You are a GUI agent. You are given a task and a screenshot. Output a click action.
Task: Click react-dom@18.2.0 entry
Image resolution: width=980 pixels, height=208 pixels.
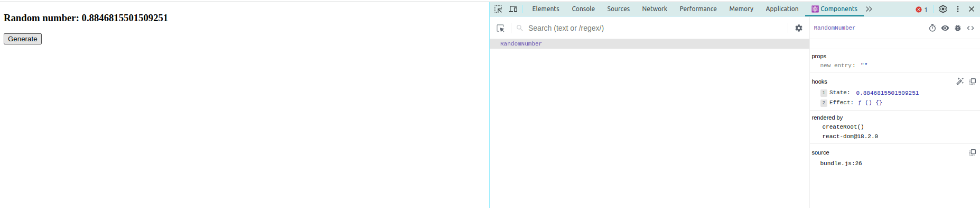pos(850,137)
